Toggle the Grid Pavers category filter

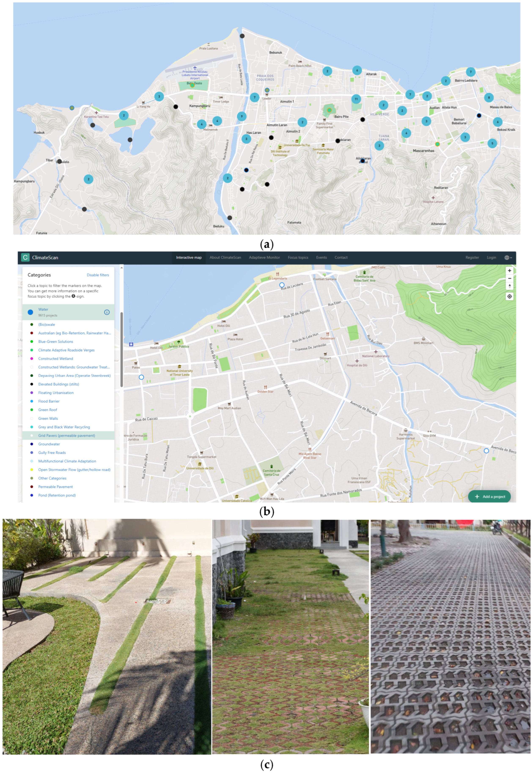coord(66,435)
